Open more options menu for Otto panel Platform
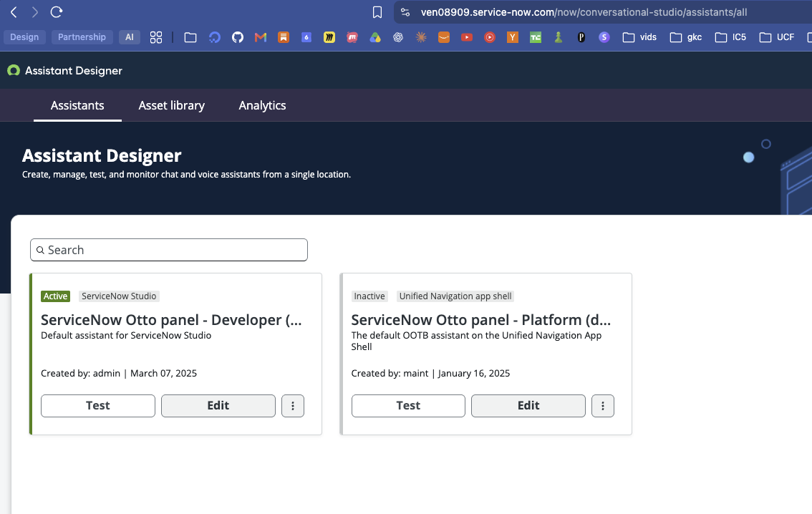Image resolution: width=812 pixels, height=514 pixels. pos(603,406)
